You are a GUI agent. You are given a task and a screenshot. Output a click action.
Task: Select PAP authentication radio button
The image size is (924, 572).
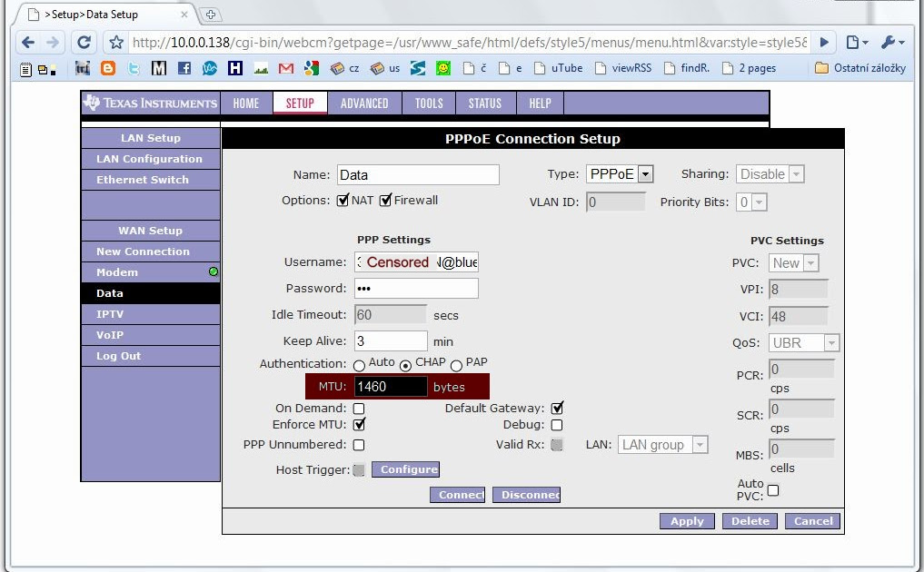pyautogui.click(x=457, y=365)
